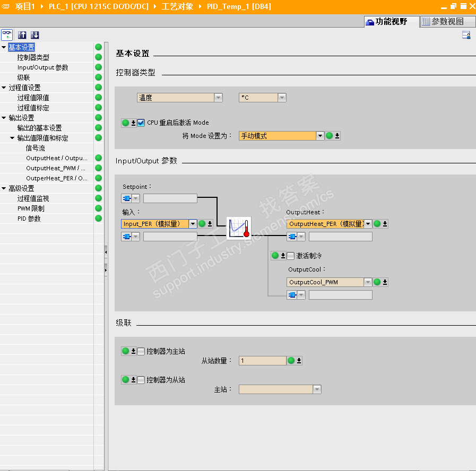Click download arrow beside OutputHeat_PER dropdown

[x=385, y=224]
